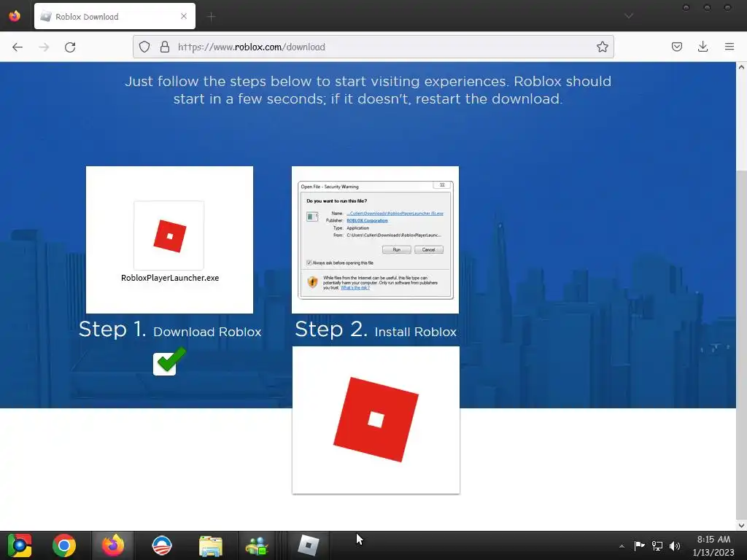Open the network status tray icon
The image size is (747, 560).
tap(657, 545)
